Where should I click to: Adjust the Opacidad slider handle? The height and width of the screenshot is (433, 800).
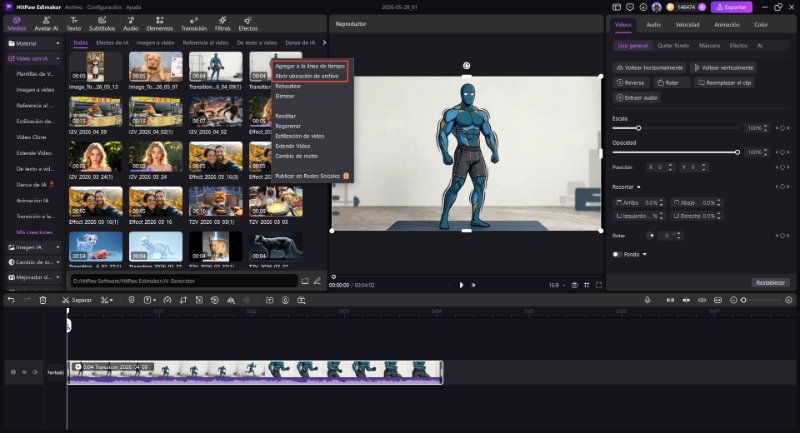[x=737, y=152]
